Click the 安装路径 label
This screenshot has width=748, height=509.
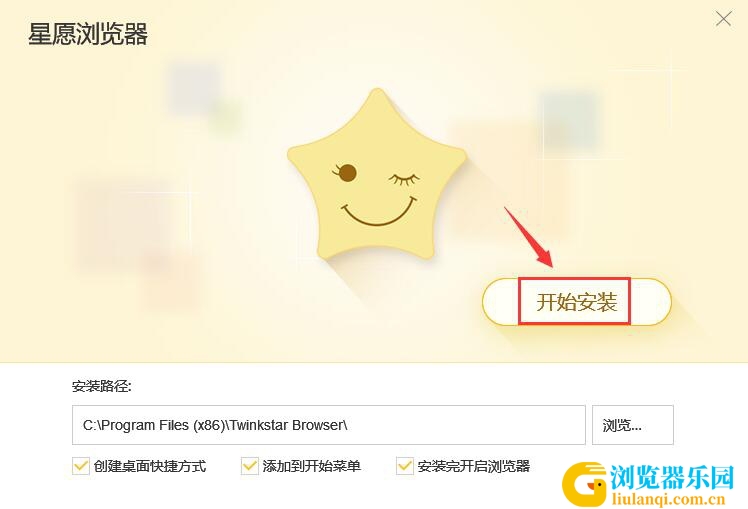pyautogui.click(x=102, y=386)
